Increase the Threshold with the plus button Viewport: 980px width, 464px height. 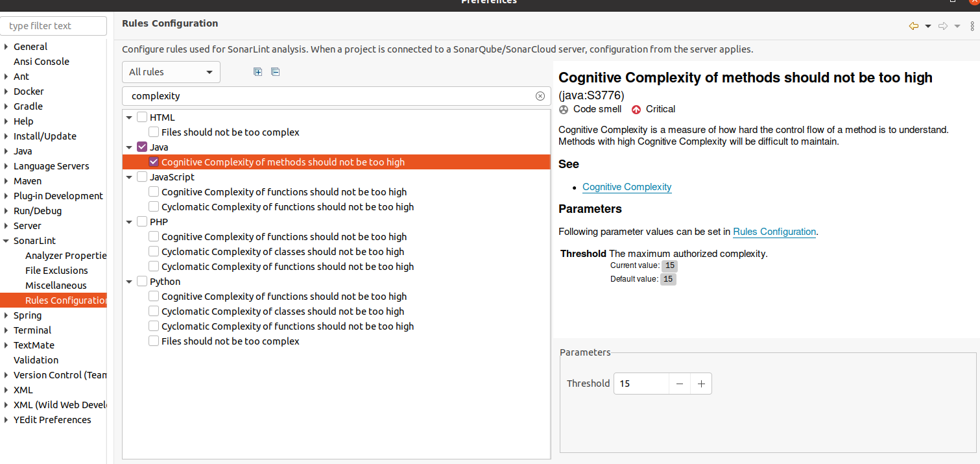(701, 384)
